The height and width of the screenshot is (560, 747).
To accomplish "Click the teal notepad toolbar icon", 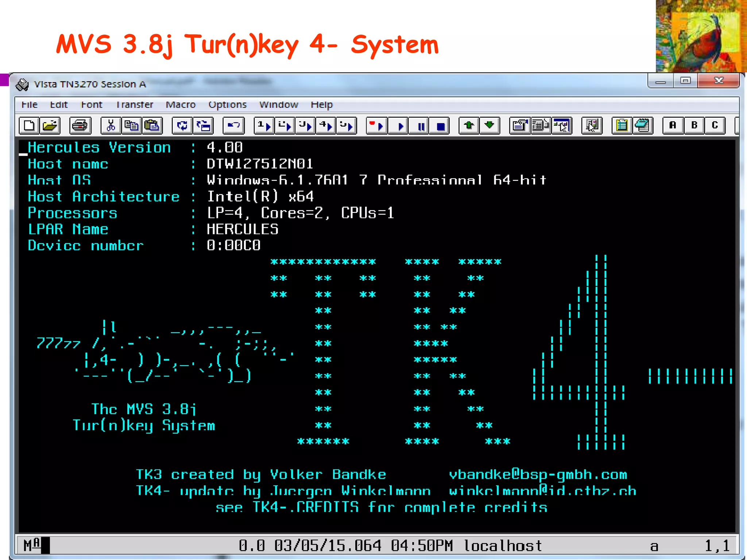I will point(643,126).
